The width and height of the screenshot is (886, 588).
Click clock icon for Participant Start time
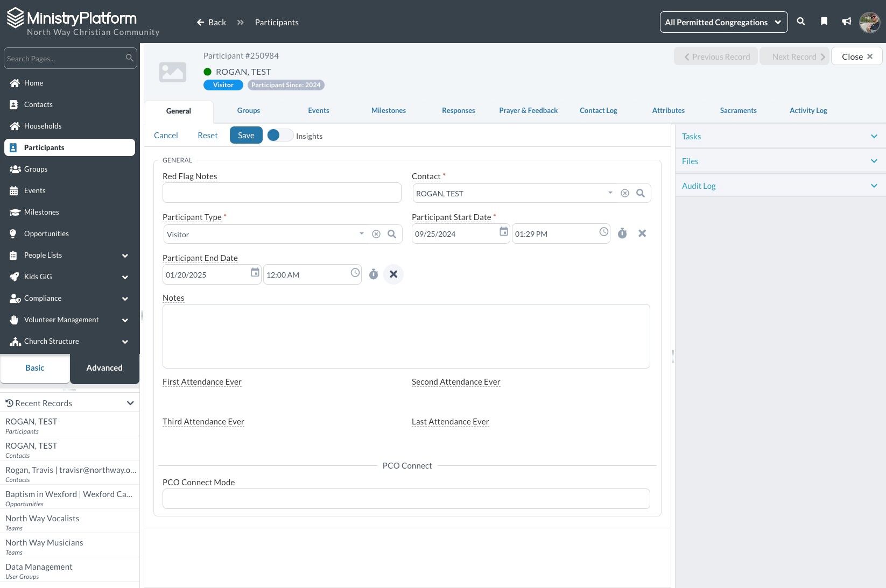(603, 232)
